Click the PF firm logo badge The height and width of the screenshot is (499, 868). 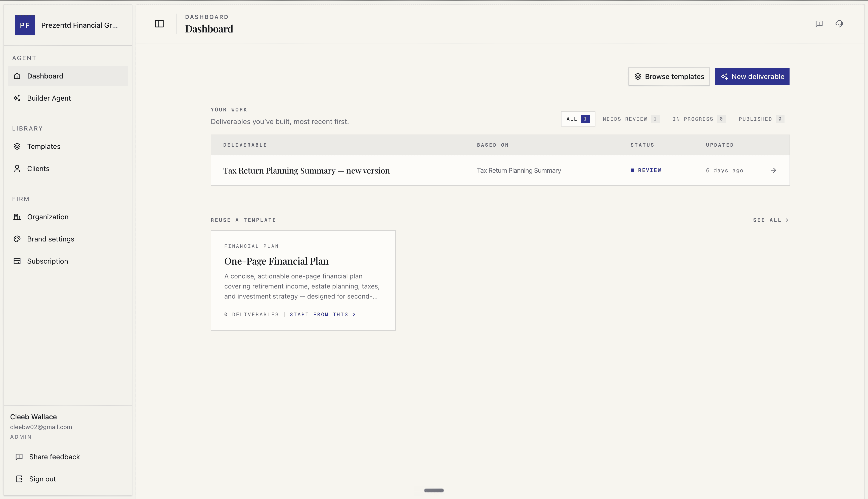tap(25, 25)
